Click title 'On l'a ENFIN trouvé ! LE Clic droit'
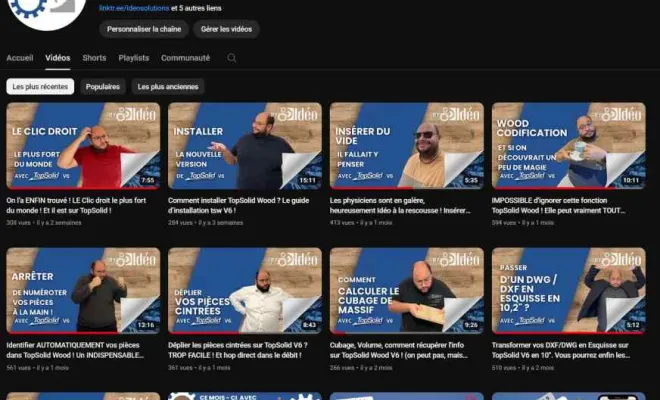The width and height of the screenshot is (660, 400). pos(76,205)
